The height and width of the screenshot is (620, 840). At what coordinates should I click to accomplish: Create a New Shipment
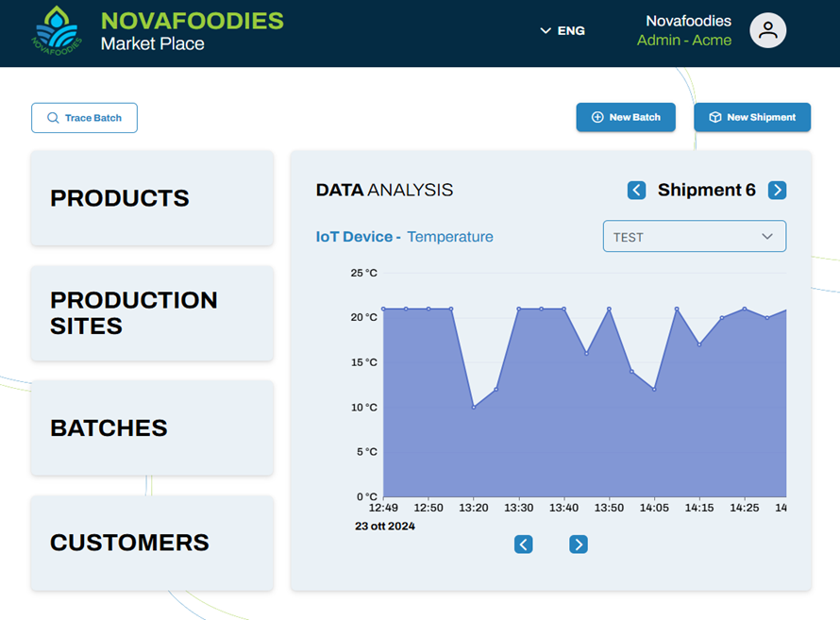coord(752,117)
